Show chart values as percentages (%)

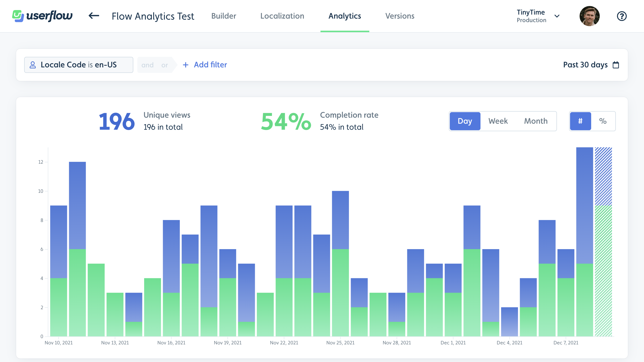tap(603, 121)
